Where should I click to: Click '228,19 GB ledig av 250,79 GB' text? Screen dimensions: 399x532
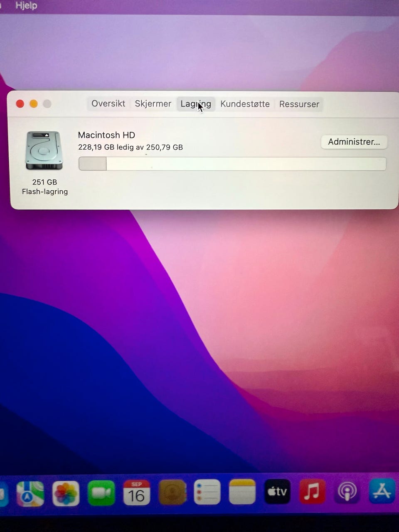click(131, 147)
